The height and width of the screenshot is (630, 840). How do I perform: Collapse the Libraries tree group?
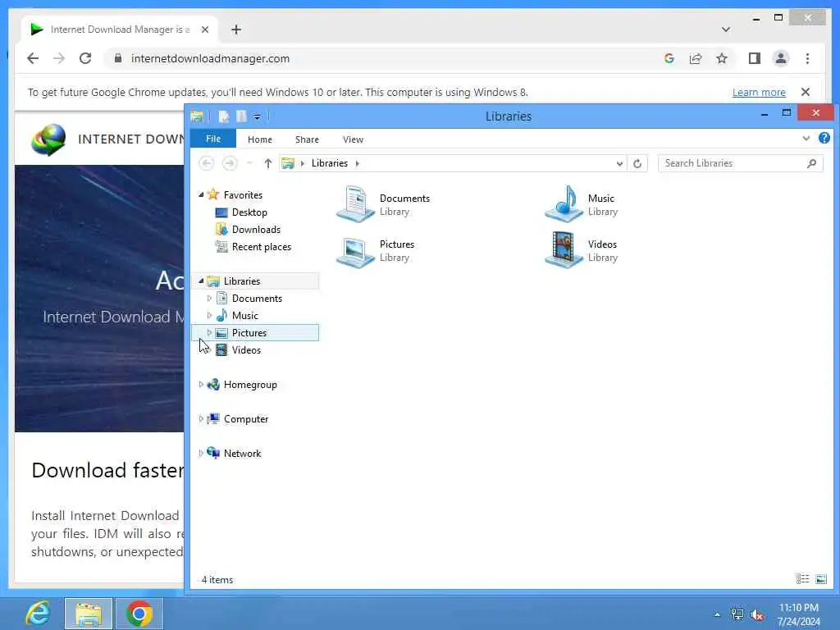click(x=201, y=281)
